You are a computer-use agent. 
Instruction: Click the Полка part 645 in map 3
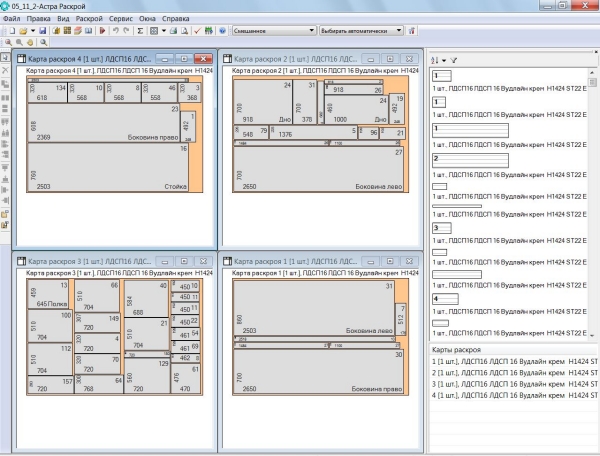pyautogui.click(x=47, y=295)
